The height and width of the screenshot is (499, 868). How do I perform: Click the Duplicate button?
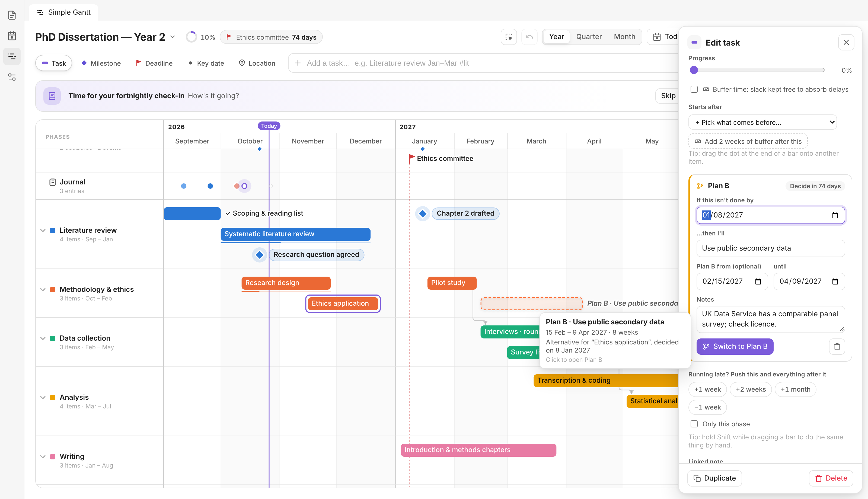click(x=714, y=478)
